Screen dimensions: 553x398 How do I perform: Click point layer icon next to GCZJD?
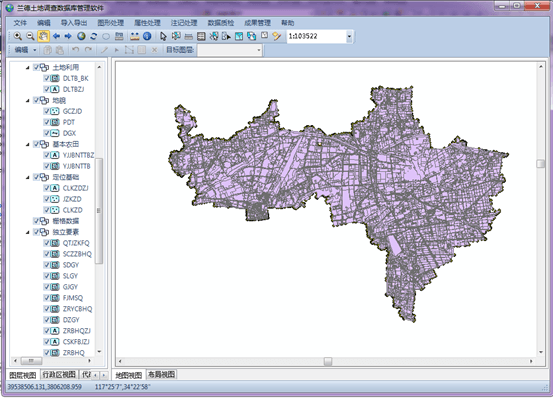pos(55,111)
